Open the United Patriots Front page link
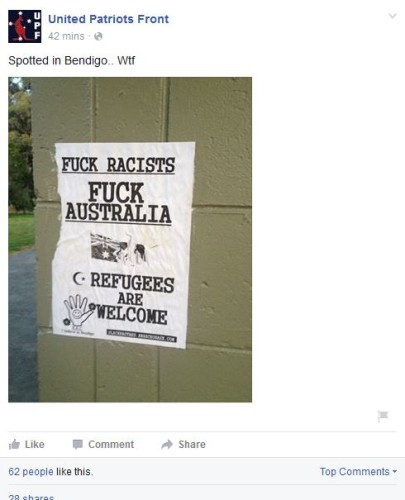This screenshot has width=405, height=500. (108, 19)
